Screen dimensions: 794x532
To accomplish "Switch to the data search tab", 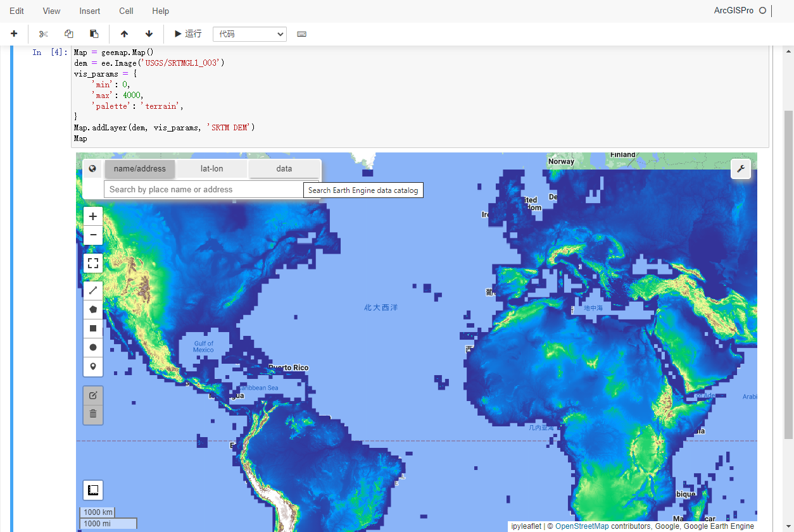I will pos(284,169).
